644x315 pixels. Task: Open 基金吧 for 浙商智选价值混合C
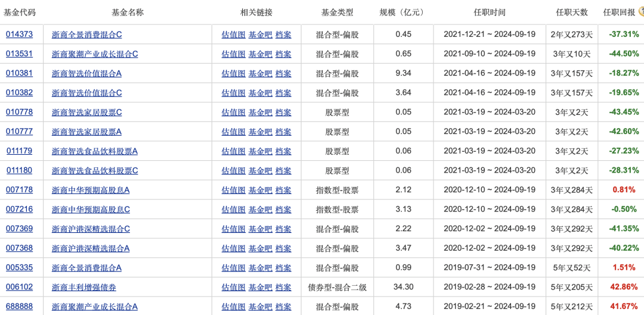tap(260, 93)
